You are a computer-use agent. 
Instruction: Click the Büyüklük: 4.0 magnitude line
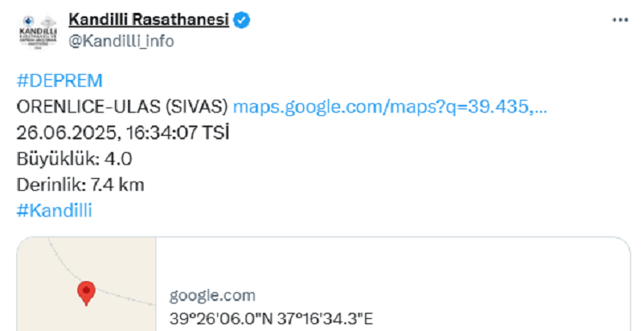click(75, 159)
